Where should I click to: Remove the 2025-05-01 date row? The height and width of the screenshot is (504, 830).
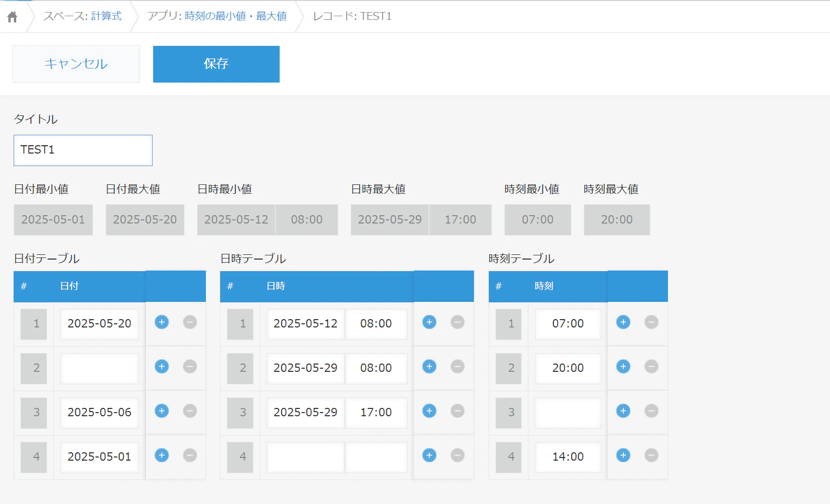tap(190, 455)
